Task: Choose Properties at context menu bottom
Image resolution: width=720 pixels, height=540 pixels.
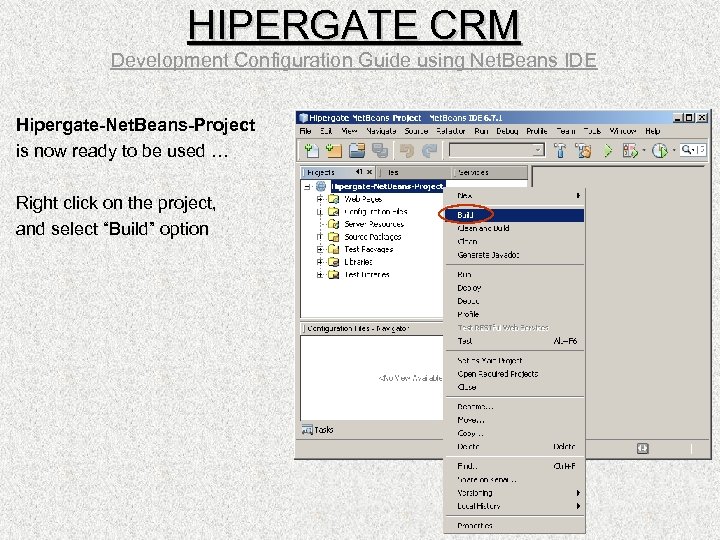Action: coord(515,525)
